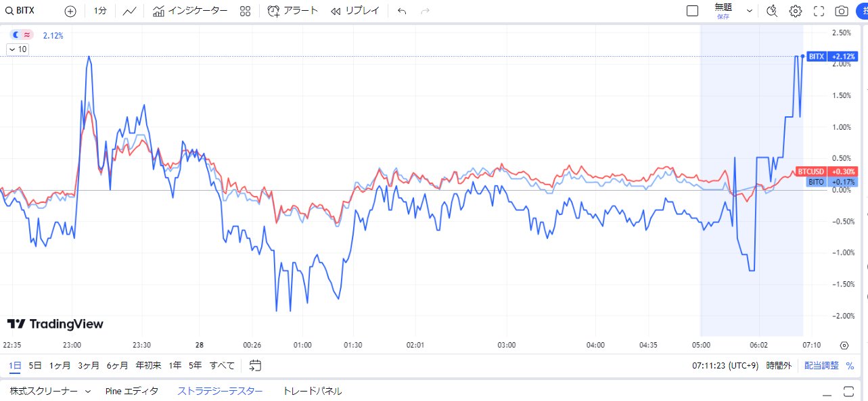This screenshot has height=401, width=868.
Task: Undo the last chart action
Action: pyautogui.click(x=402, y=11)
